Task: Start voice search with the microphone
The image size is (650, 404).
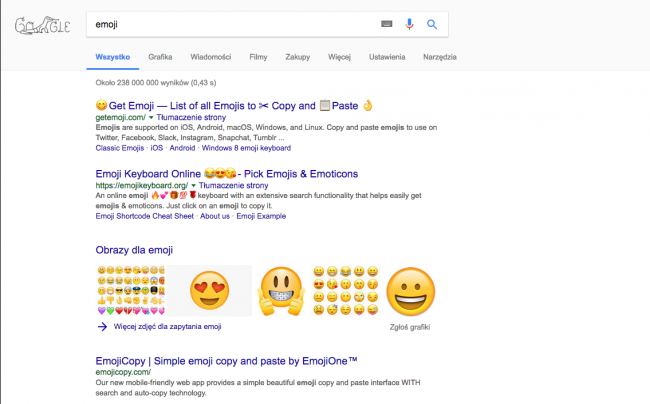Action: point(409,24)
